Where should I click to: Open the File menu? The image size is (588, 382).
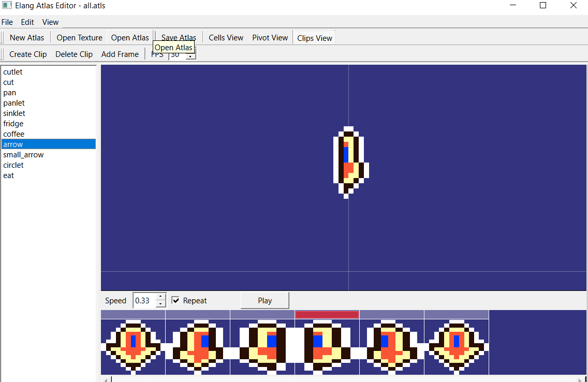(7, 22)
